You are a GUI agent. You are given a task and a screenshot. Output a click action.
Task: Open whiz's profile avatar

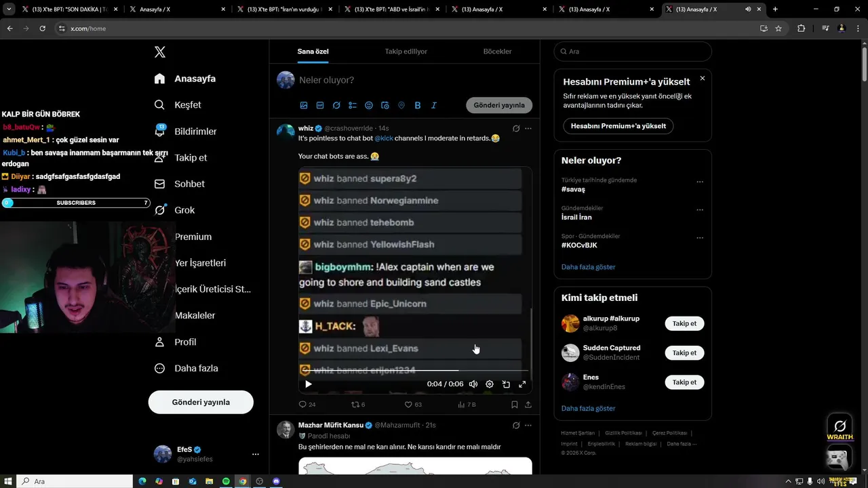pyautogui.click(x=285, y=131)
